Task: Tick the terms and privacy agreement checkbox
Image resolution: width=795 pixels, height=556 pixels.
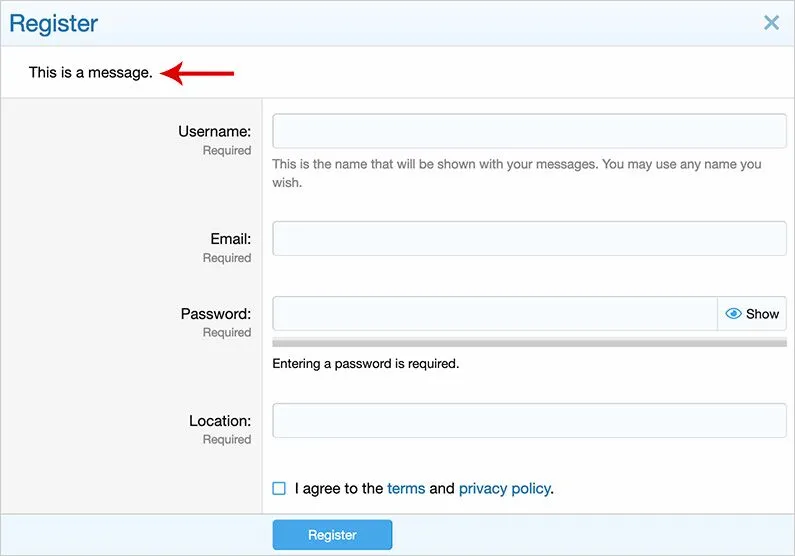Action: [x=279, y=489]
